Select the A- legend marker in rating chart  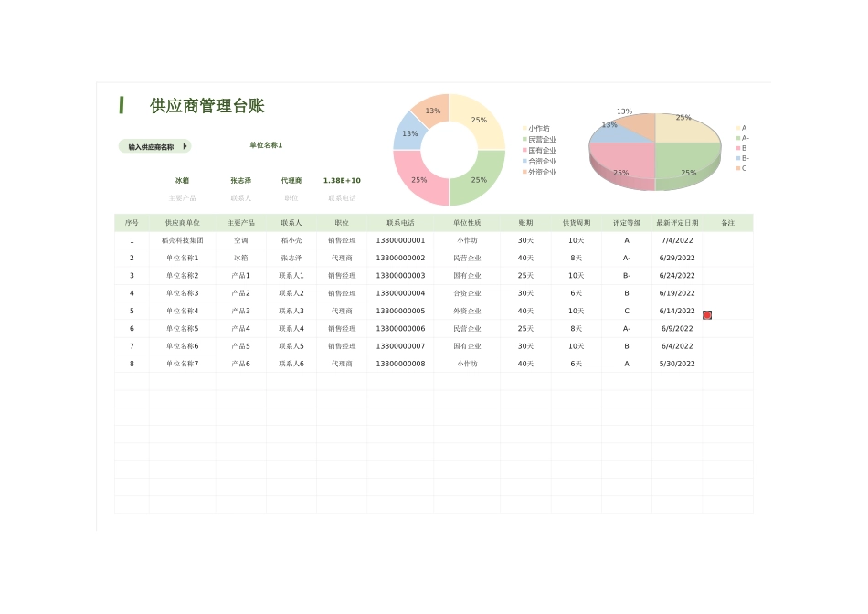point(736,136)
